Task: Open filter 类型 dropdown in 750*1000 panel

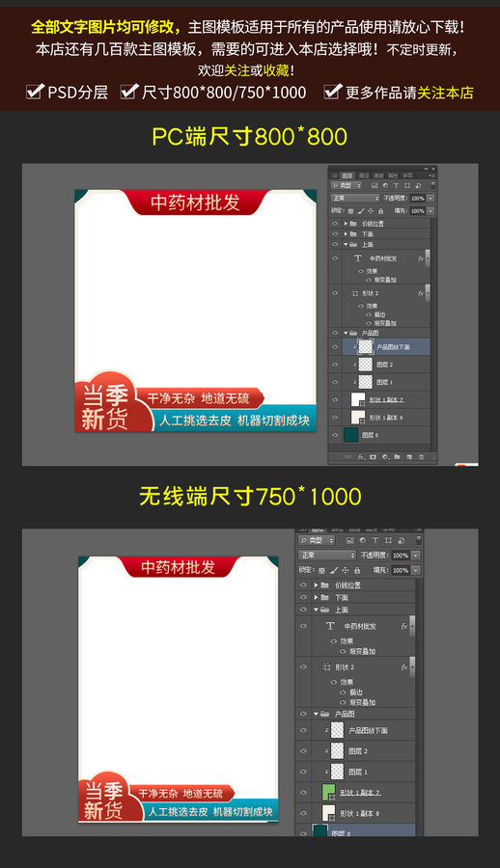Action: click(x=317, y=540)
